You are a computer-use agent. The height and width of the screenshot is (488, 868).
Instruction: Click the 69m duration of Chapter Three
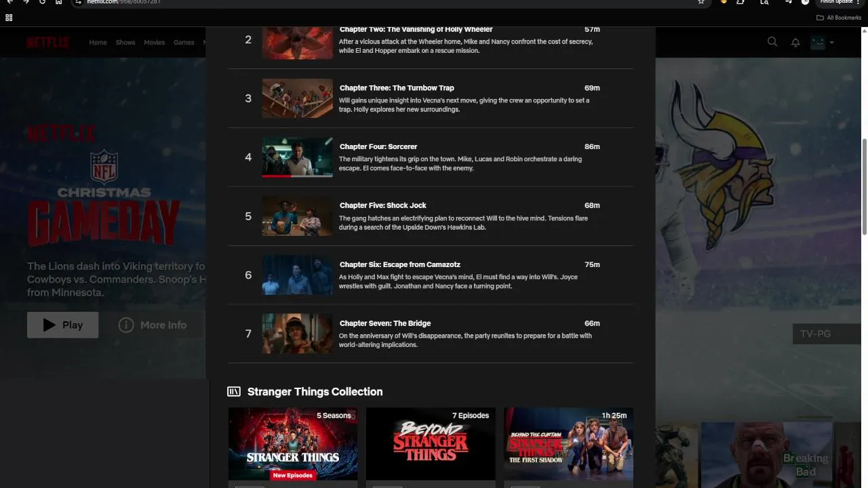coord(592,88)
